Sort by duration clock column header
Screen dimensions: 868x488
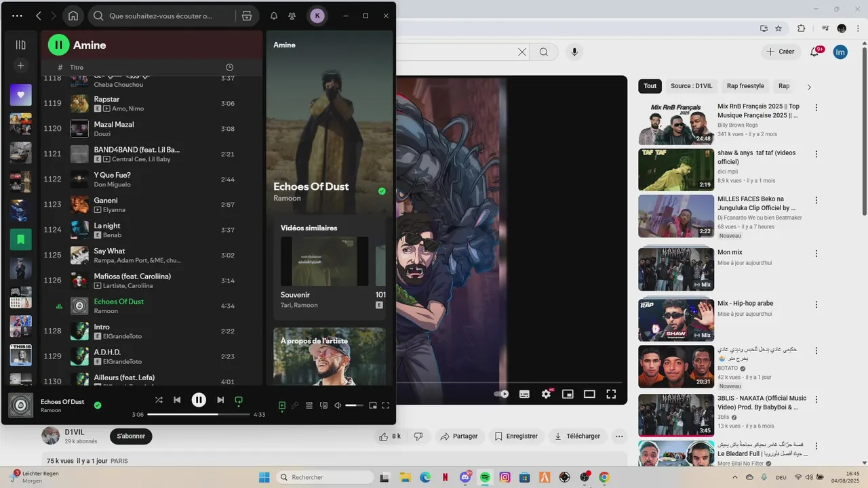(x=229, y=67)
